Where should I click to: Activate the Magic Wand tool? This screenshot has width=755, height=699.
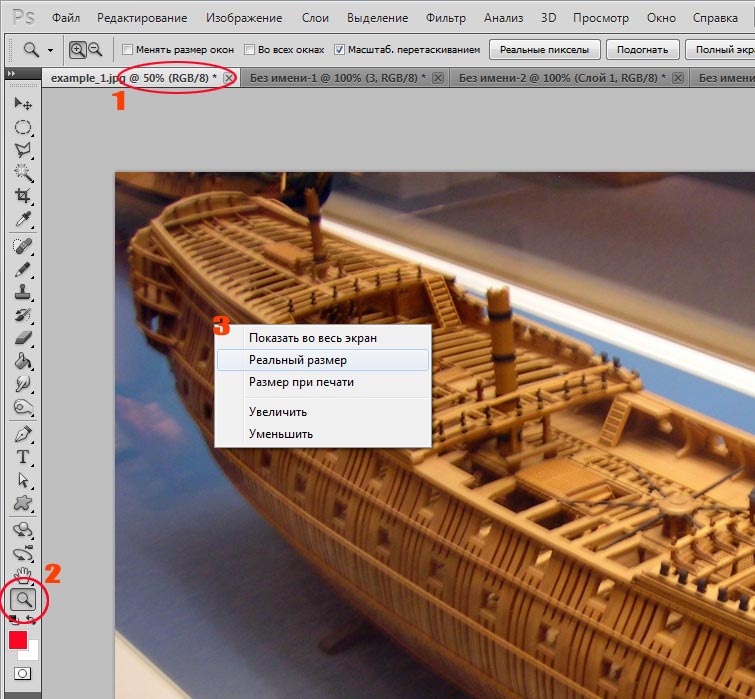[22, 173]
